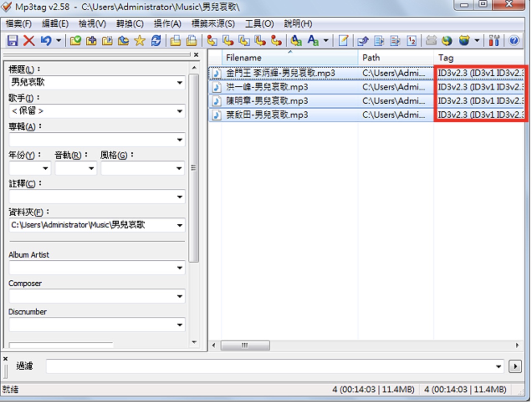Query freedb with the gray drive icon
532x404 pixels.
pos(431,41)
